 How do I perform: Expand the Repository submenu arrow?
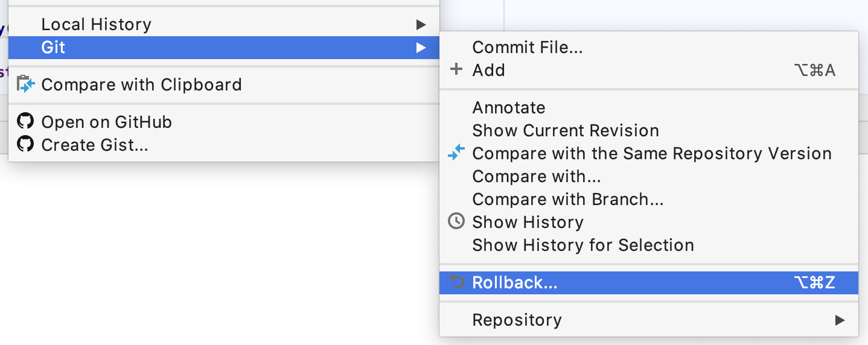(840, 320)
